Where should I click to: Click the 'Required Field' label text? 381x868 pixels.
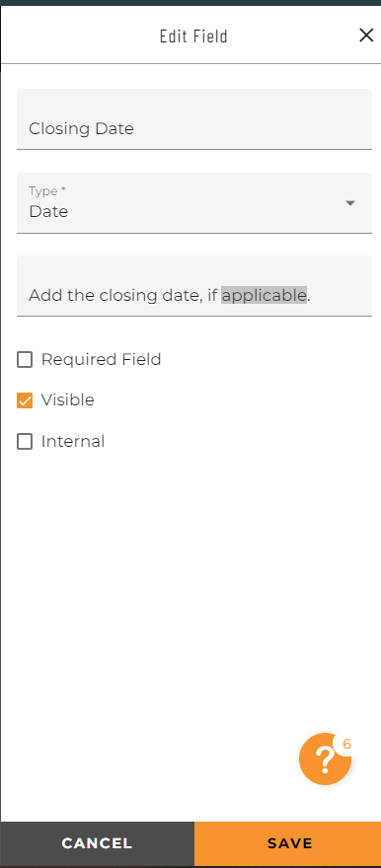pyautogui.click(x=102, y=359)
